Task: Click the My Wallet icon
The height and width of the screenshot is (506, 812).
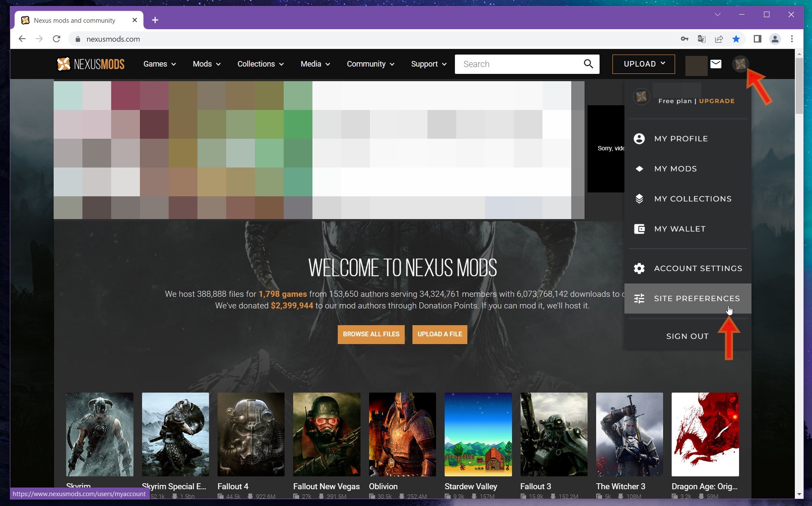Action: pyautogui.click(x=639, y=229)
